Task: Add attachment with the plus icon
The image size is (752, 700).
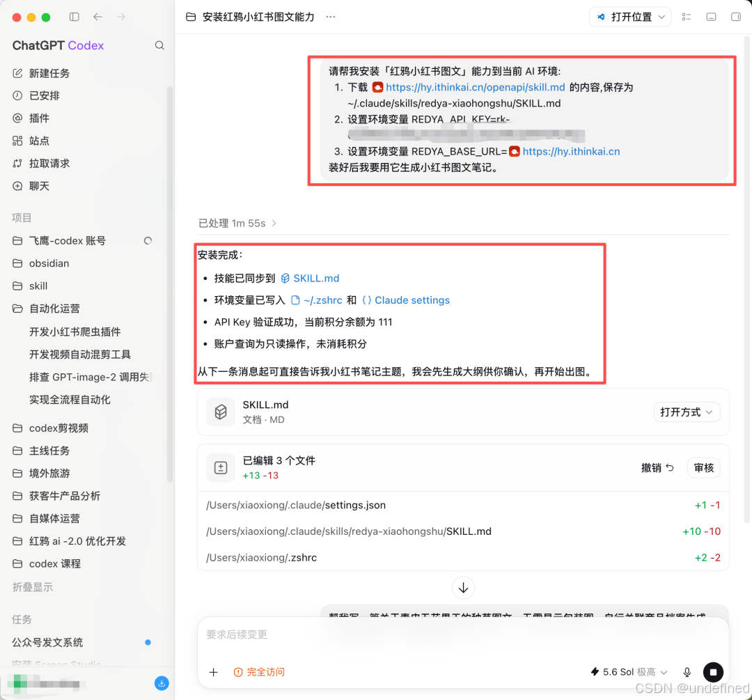Action: coord(214,672)
